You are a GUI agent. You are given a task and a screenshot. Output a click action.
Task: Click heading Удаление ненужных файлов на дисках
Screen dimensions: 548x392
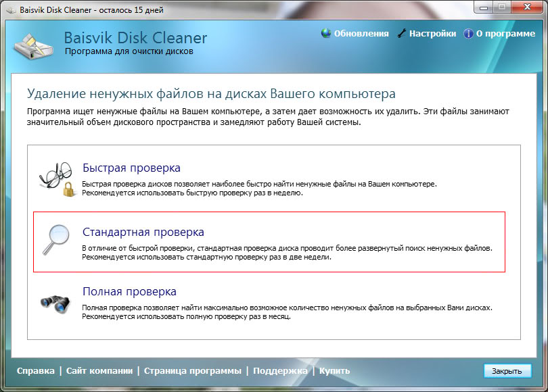[x=212, y=93]
